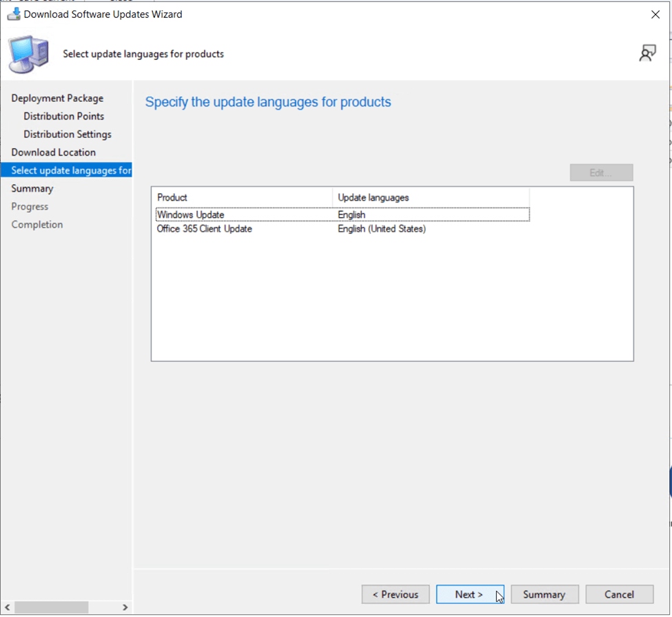Select the Windows Update row
Image resolution: width=672 pixels, height=617 pixels.
click(x=191, y=214)
